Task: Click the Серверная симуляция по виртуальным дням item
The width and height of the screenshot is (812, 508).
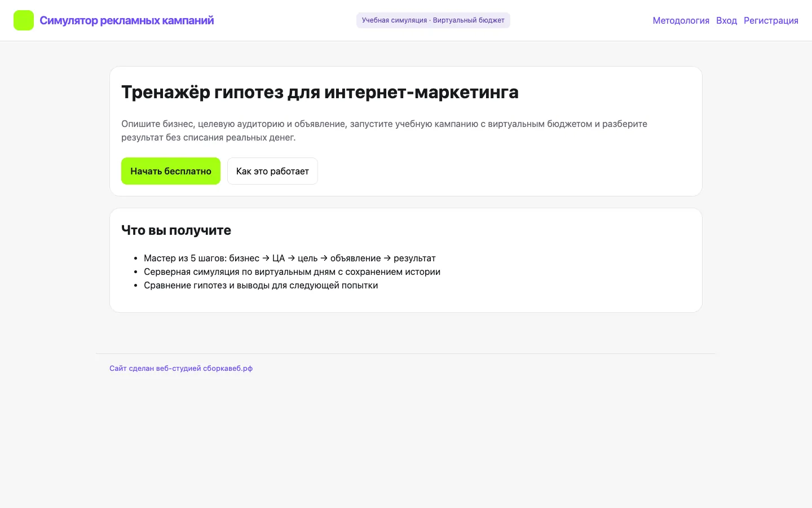Action: pyautogui.click(x=292, y=271)
